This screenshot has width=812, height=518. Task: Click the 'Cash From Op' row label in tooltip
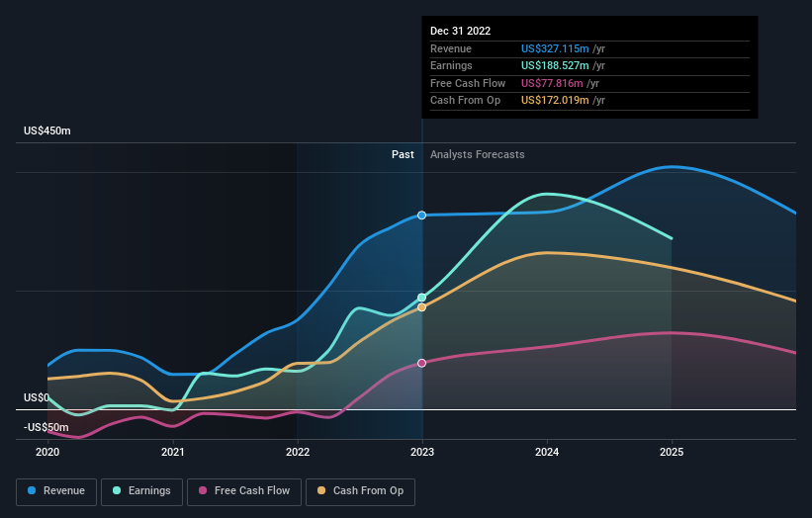click(466, 101)
